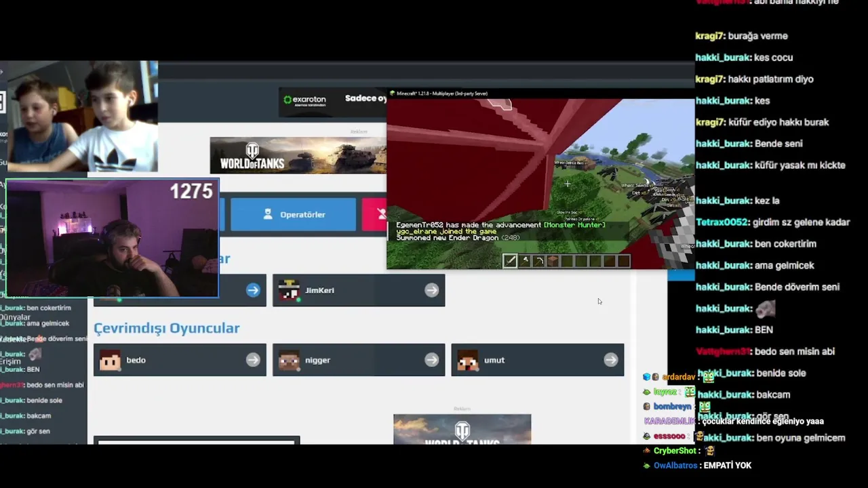Image resolution: width=868 pixels, height=488 pixels.
Task: Click JimKeri's avatar head
Action: [289, 290]
